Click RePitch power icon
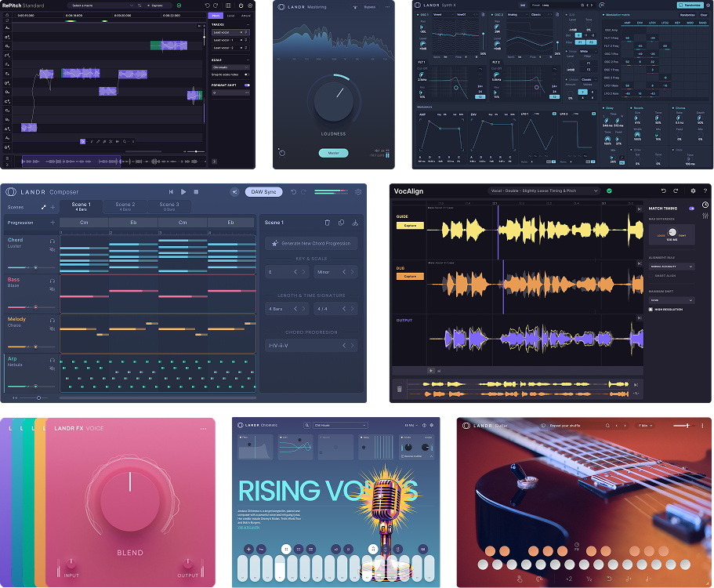714x588 pixels. point(241,5)
